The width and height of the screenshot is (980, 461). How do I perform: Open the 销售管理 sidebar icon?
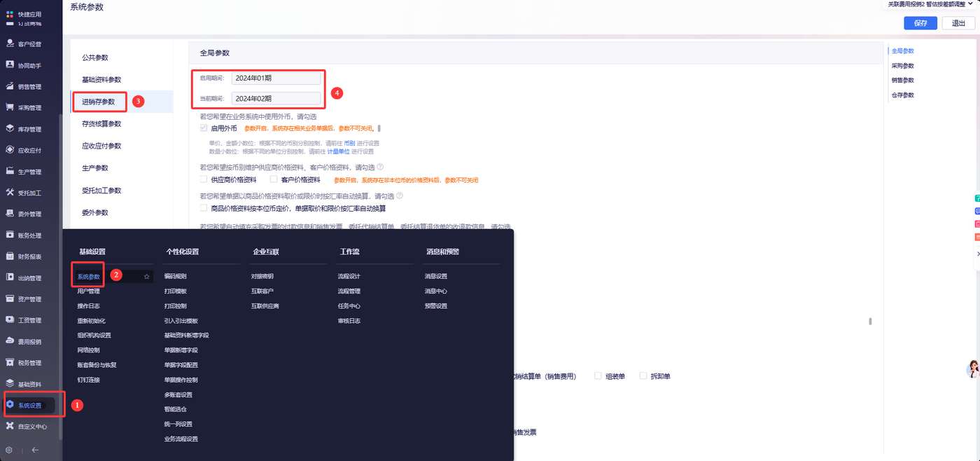10,86
